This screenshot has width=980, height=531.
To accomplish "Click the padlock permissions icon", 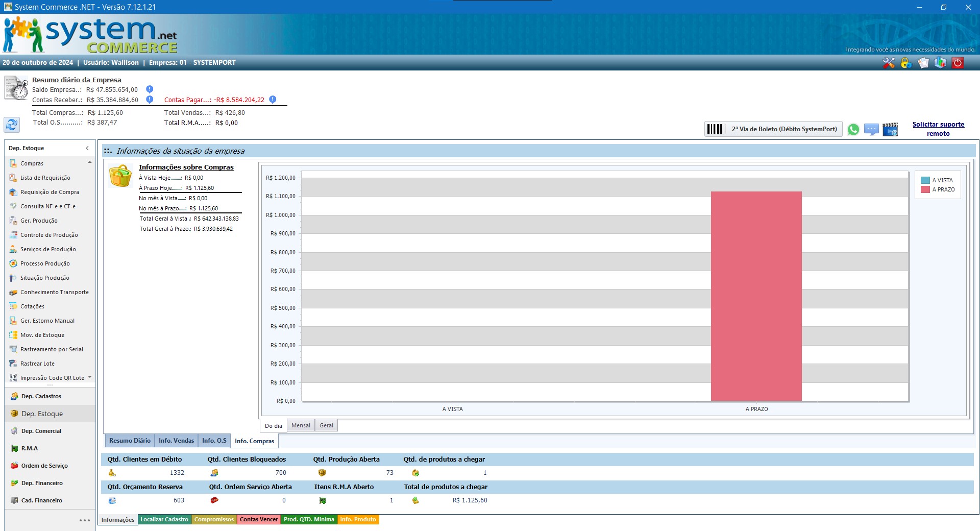I will [906, 63].
